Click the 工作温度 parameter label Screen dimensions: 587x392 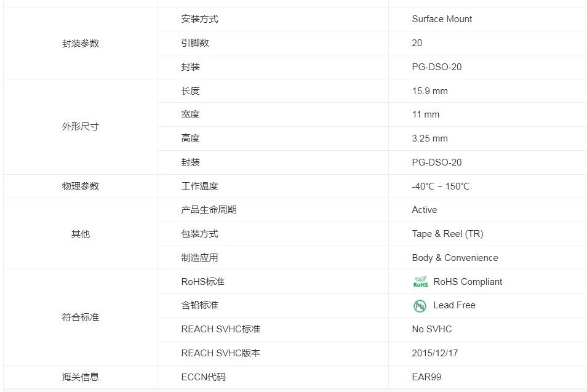199,186
